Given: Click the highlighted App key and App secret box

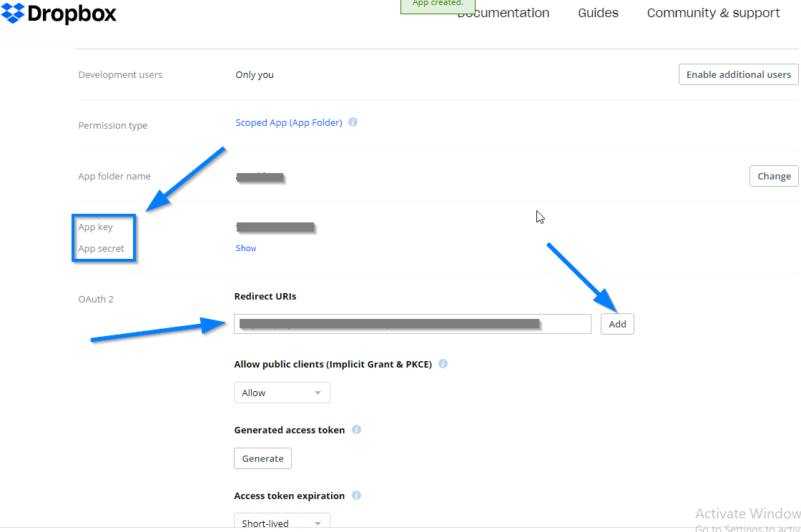Looking at the screenshot, I should (x=103, y=237).
